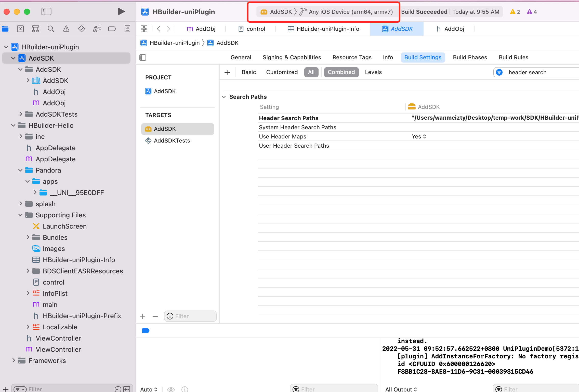Hide the project and targets list panel

[143, 58]
